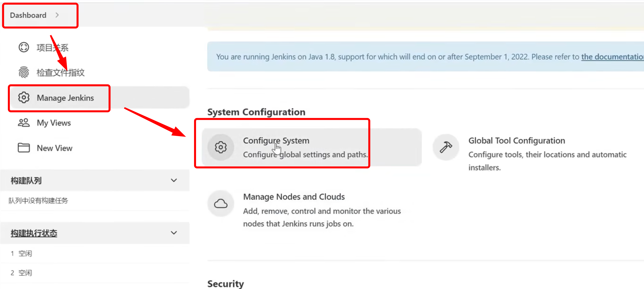644x289 pixels.
Task: Click the fingerprint icon in sidebar
Action: pos(24,72)
